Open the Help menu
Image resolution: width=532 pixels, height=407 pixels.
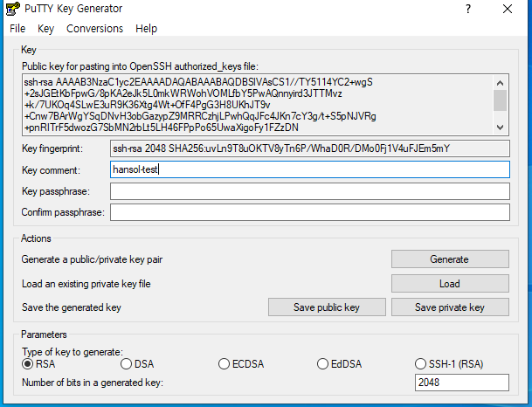click(146, 29)
